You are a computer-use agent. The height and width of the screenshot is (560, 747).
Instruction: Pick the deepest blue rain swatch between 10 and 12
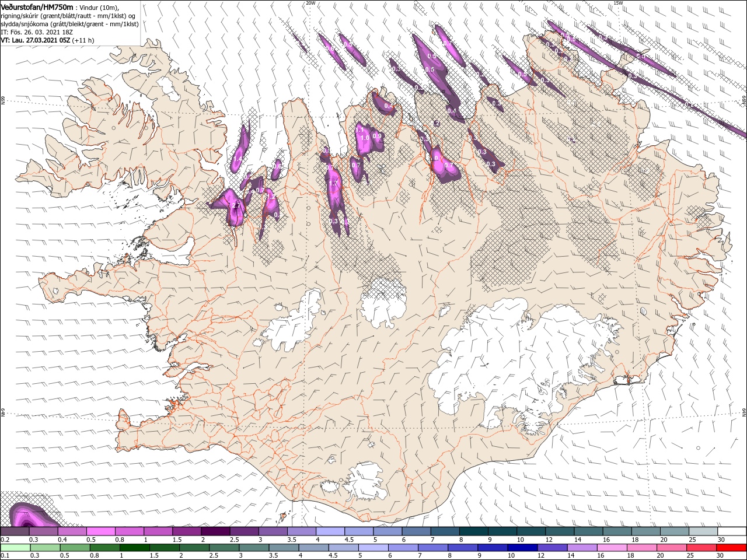(521, 548)
